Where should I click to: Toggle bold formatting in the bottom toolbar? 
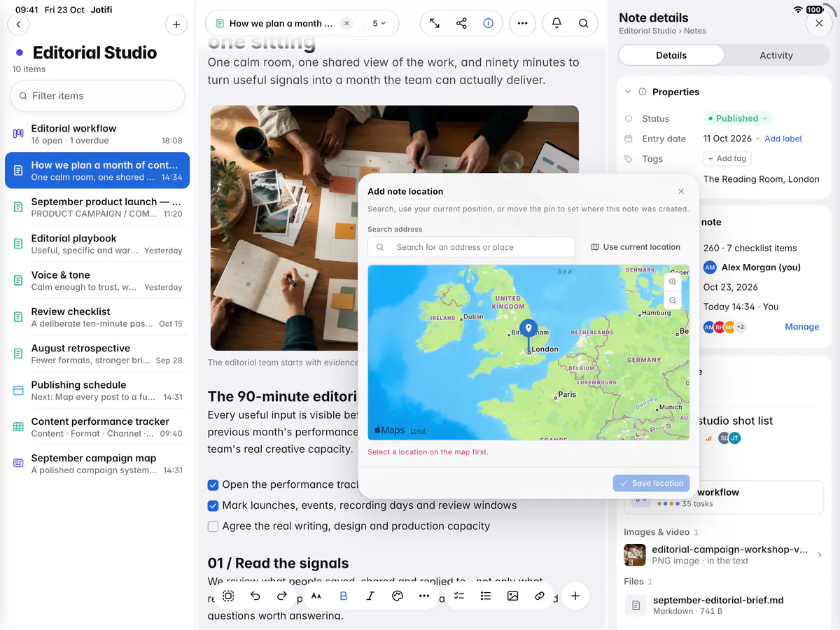[344, 596]
